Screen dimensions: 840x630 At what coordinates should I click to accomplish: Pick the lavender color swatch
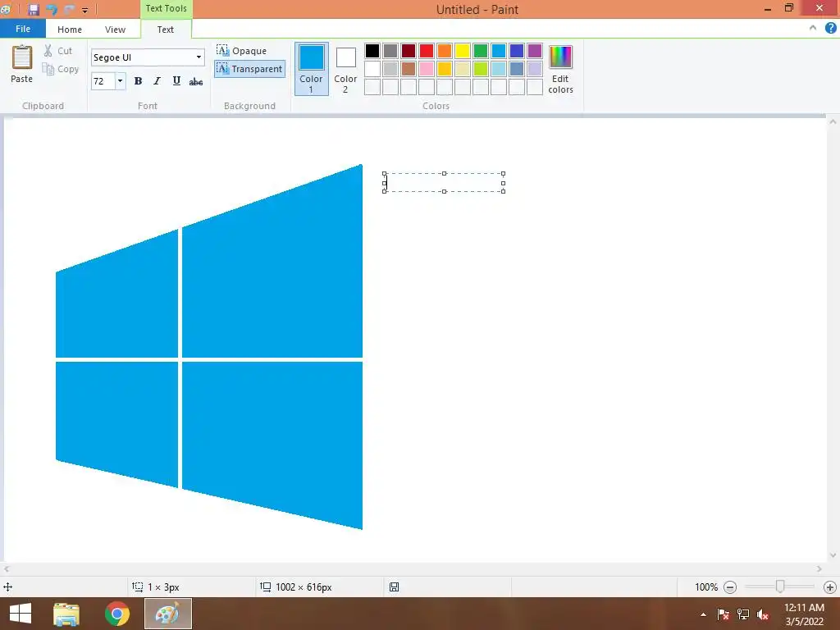pos(535,69)
